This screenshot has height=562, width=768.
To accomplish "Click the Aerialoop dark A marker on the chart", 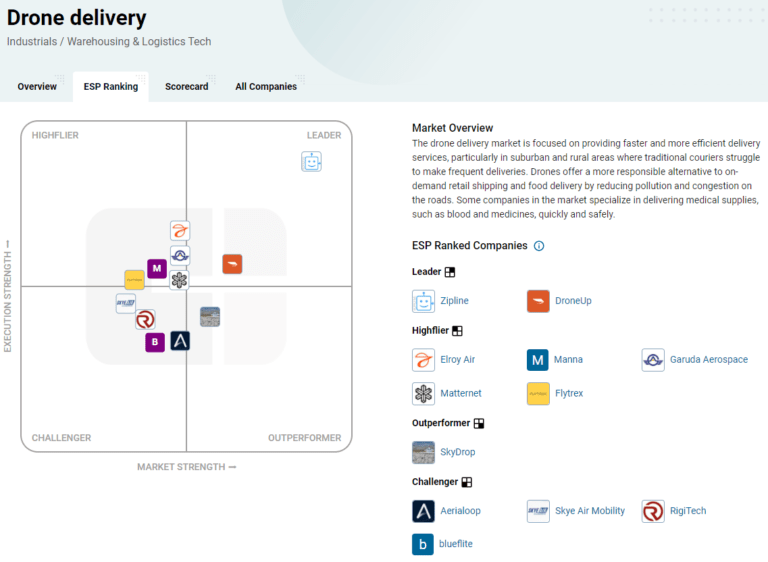I will pyautogui.click(x=180, y=341).
